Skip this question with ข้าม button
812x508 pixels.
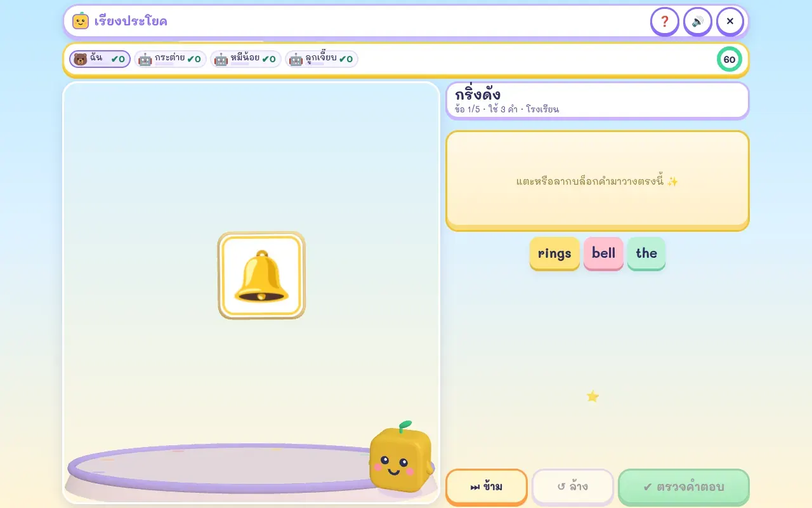(x=487, y=487)
